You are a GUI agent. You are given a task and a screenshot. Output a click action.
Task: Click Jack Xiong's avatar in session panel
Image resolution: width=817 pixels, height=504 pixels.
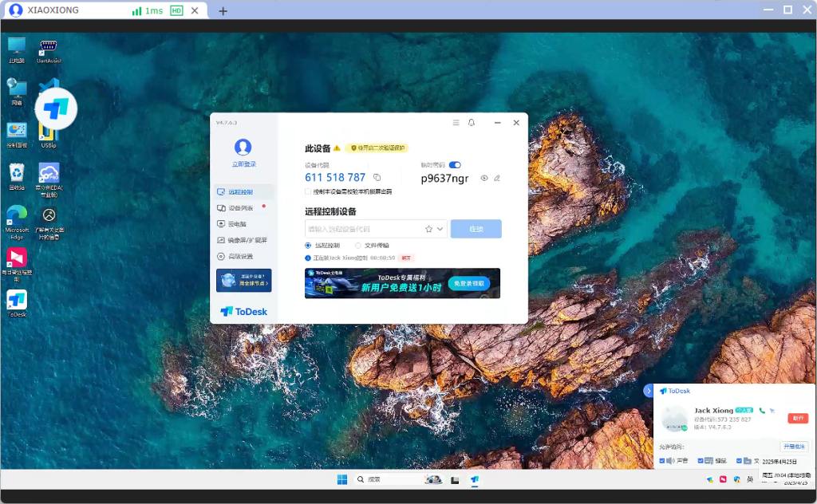click(x=674, y=418)
